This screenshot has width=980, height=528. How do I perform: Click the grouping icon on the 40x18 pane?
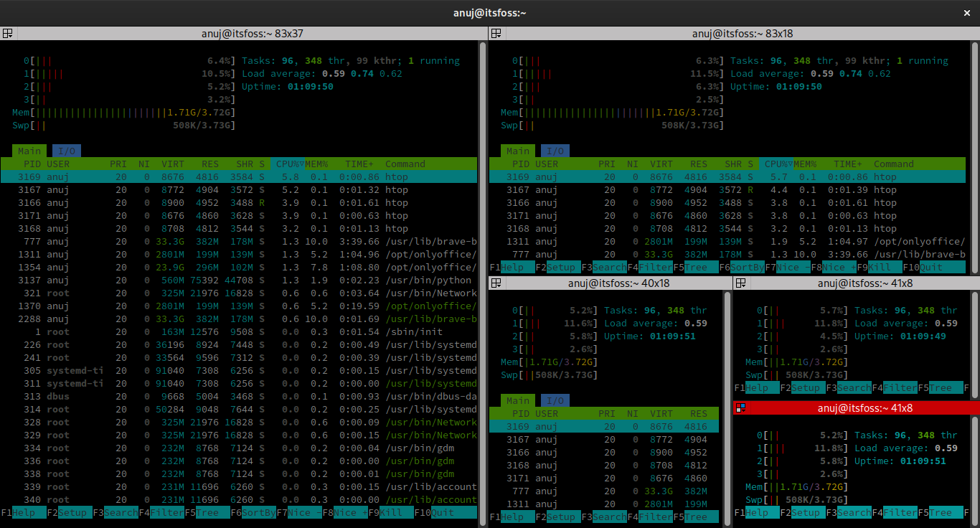pyautogui.click(x=496, y=283)
